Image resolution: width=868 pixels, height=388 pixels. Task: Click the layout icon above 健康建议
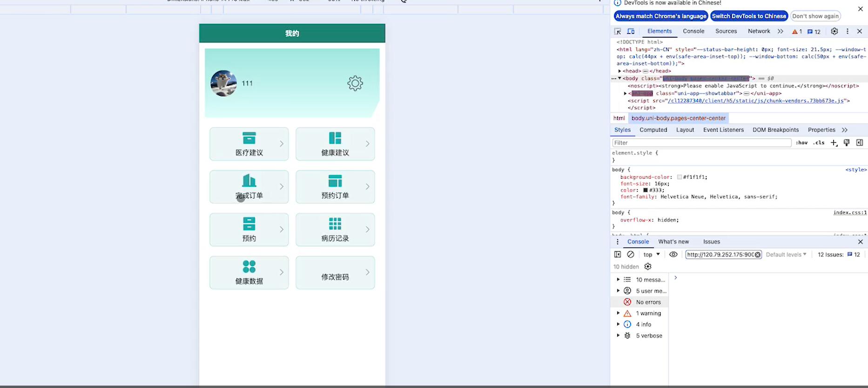(x=335, y=138)
